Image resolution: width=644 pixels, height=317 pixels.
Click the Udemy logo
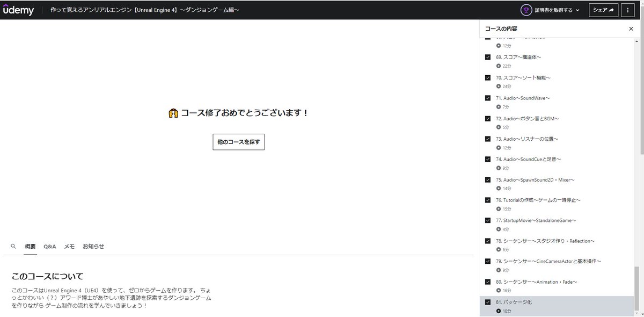(x=19, y=10)
